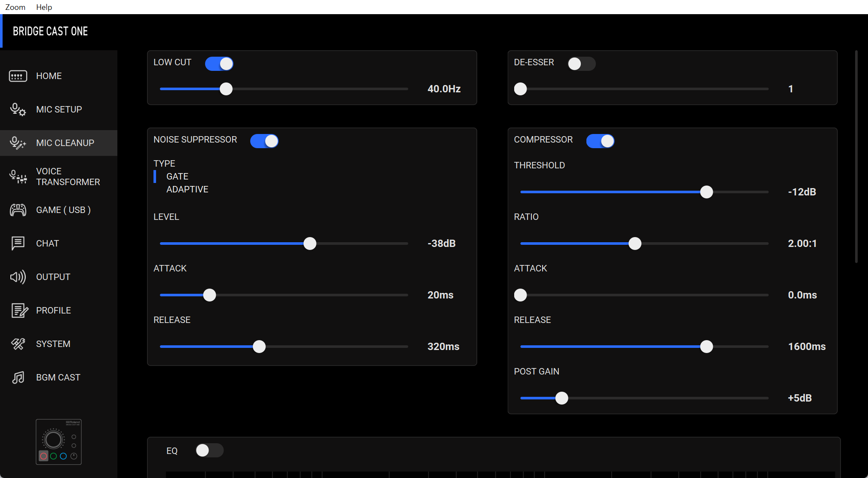Enable the EQ toggle
This screenshot has width=868, height=478.
pyautogui.click(x=209, y=450)
